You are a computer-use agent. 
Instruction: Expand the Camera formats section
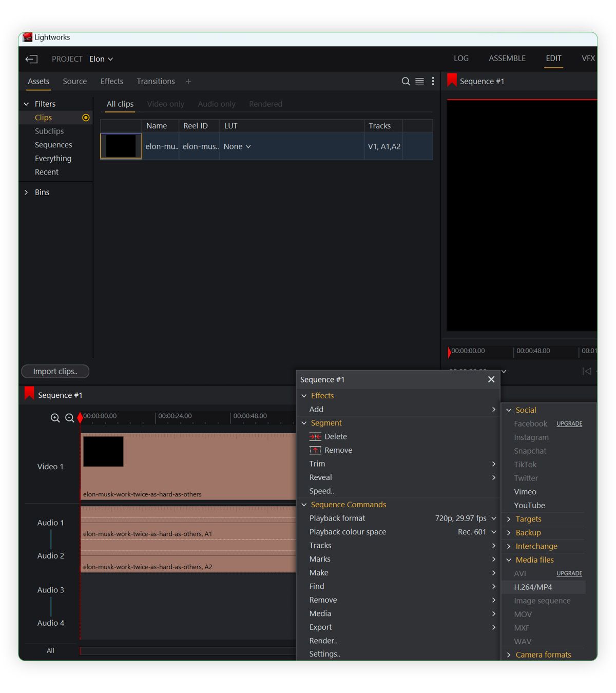click(509, 654)
